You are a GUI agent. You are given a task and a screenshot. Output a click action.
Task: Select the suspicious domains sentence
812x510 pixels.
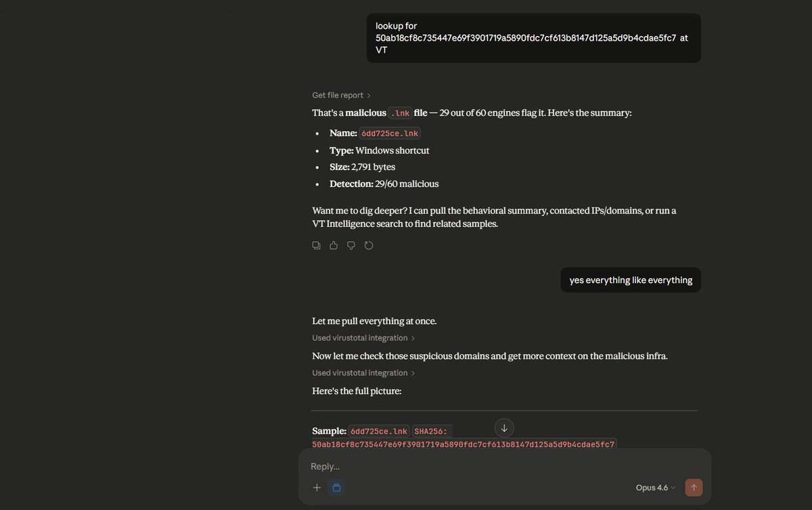(490, 356)
